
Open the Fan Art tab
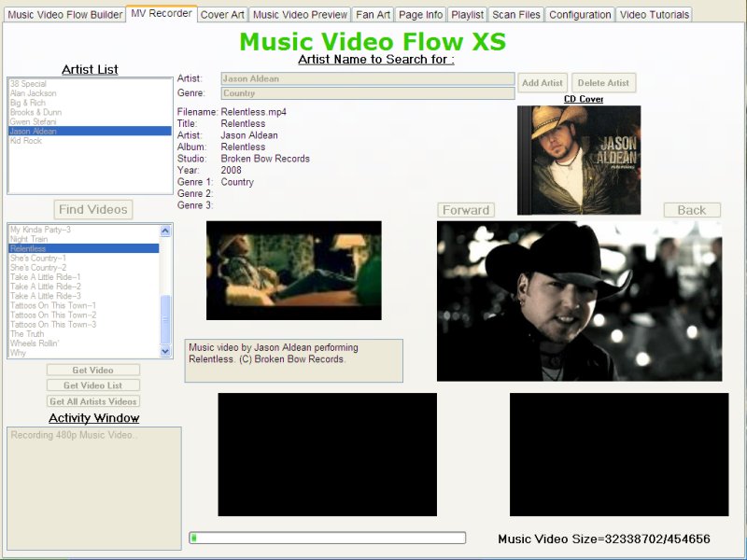(373, 14)
